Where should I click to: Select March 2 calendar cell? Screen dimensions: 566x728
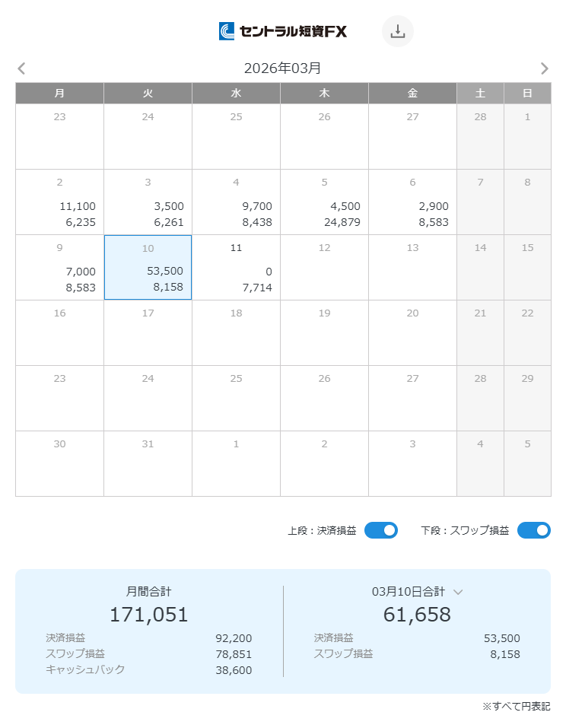[59, 202]
